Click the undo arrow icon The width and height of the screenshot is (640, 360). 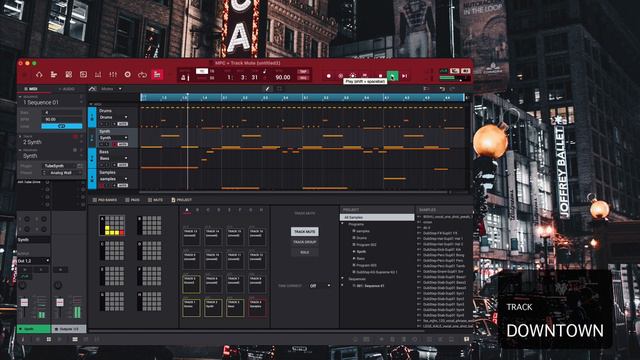pyautogui.click(x=442, y=89)
